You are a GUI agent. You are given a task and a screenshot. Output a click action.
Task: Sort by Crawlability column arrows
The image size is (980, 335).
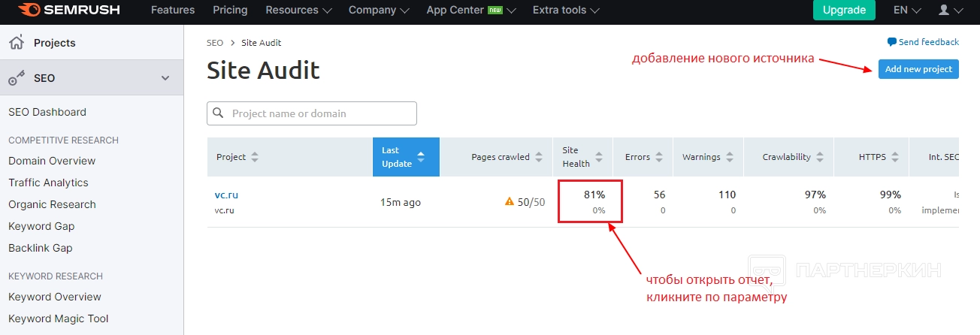(819, 157)
